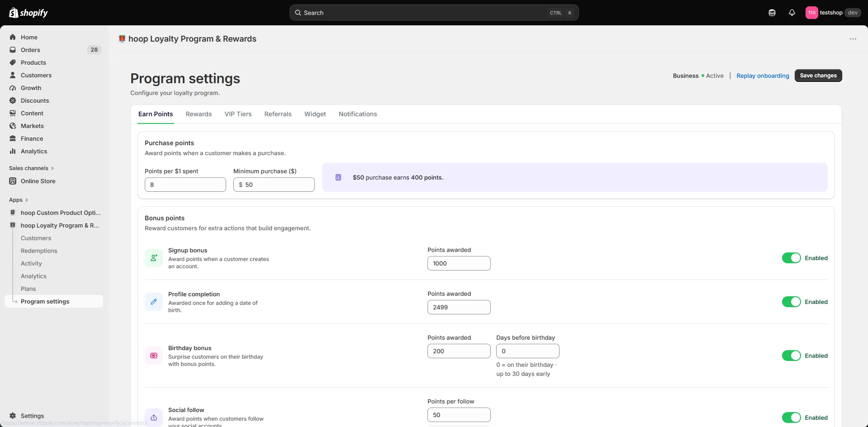Open the Sidekick assistant icon in the top bar
This screenshot has height=427, width=868.
772,13
